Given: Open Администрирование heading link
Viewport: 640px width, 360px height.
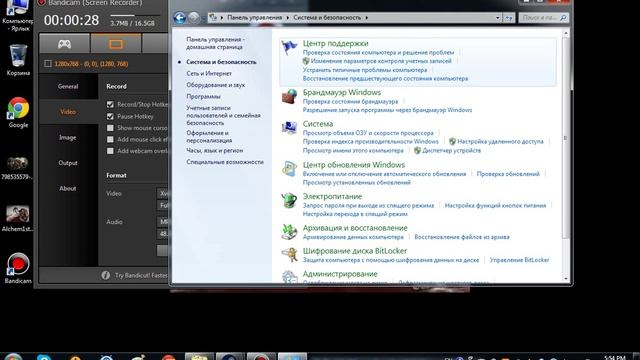Looking at the screenshot, I should 340,273.
